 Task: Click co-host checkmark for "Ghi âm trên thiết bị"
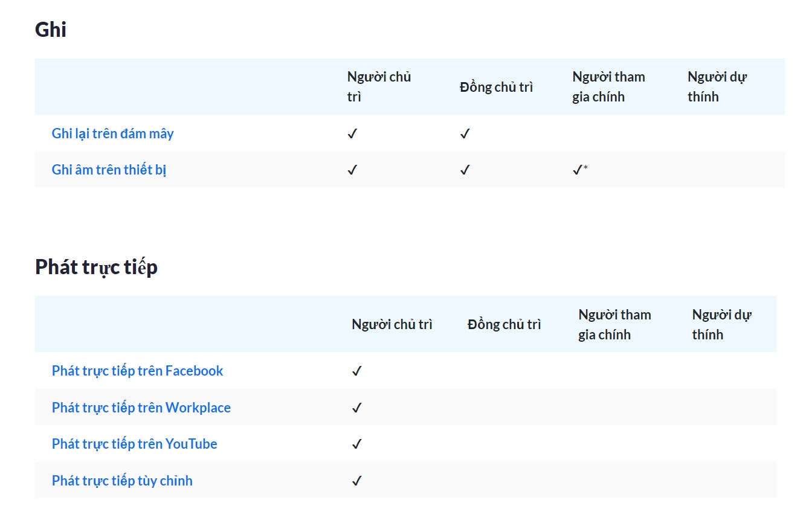click(x=465, y=170)
